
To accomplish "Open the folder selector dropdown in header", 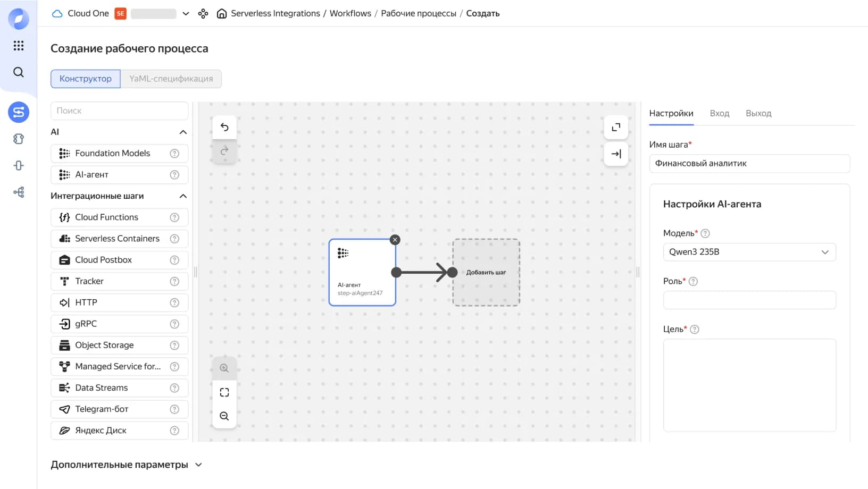I will click(186, 13).
